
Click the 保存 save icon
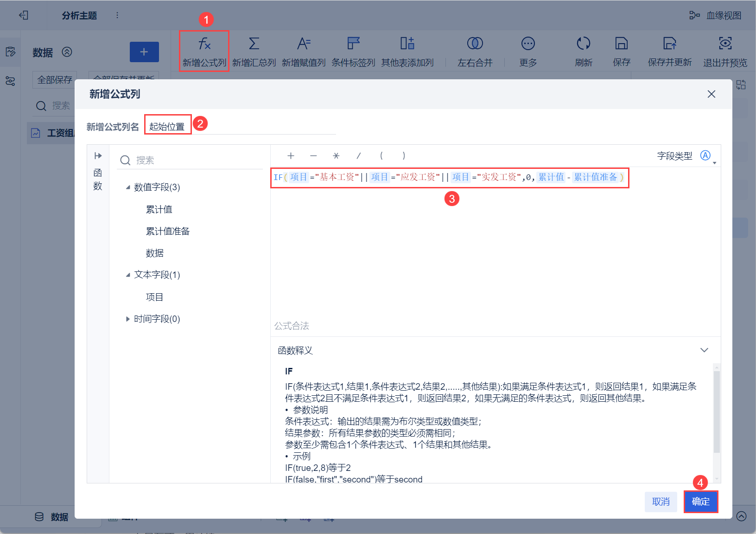pyautogui.click(x=622, y=51)
